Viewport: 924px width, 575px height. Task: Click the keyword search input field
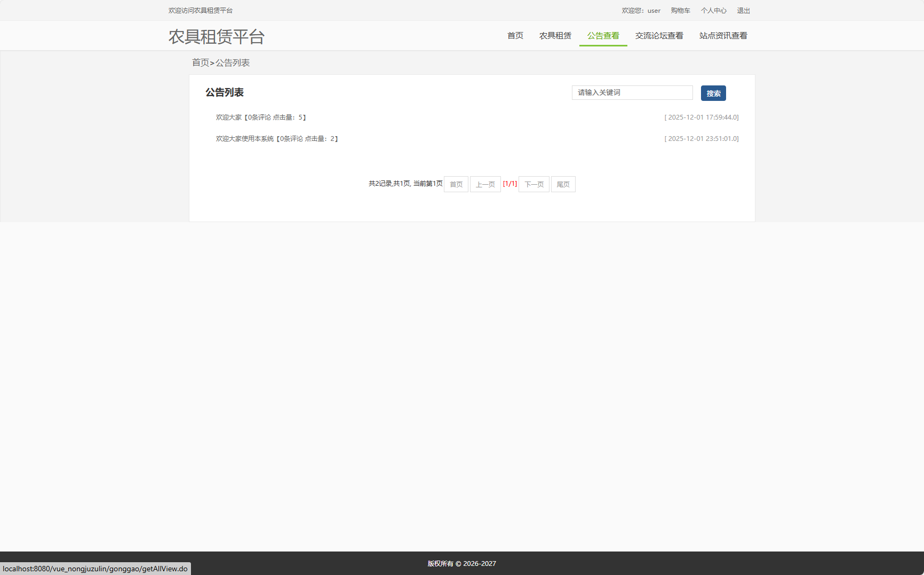click(x=632, y=92)
